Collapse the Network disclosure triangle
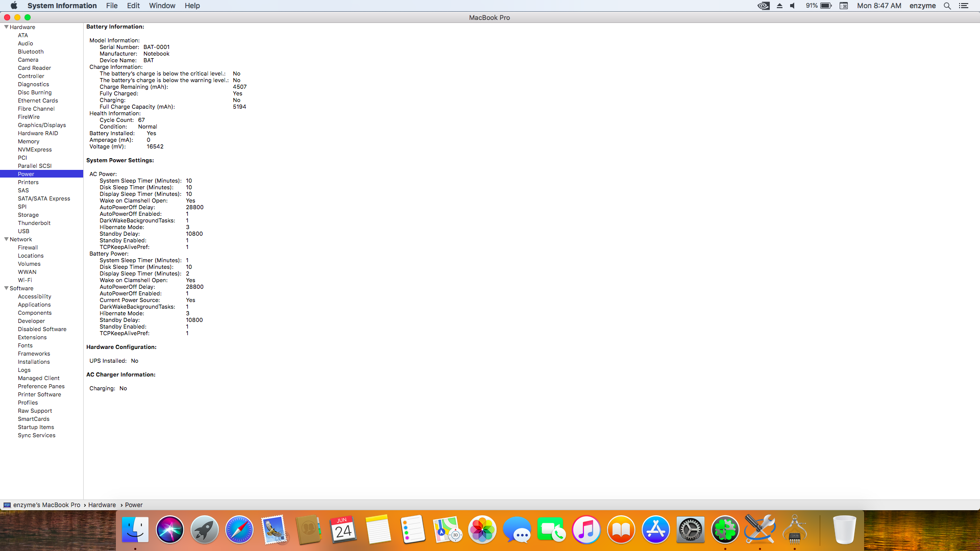The width and height of the screenshot is (980, 551). pyautogui.click(x=6, y=239)
